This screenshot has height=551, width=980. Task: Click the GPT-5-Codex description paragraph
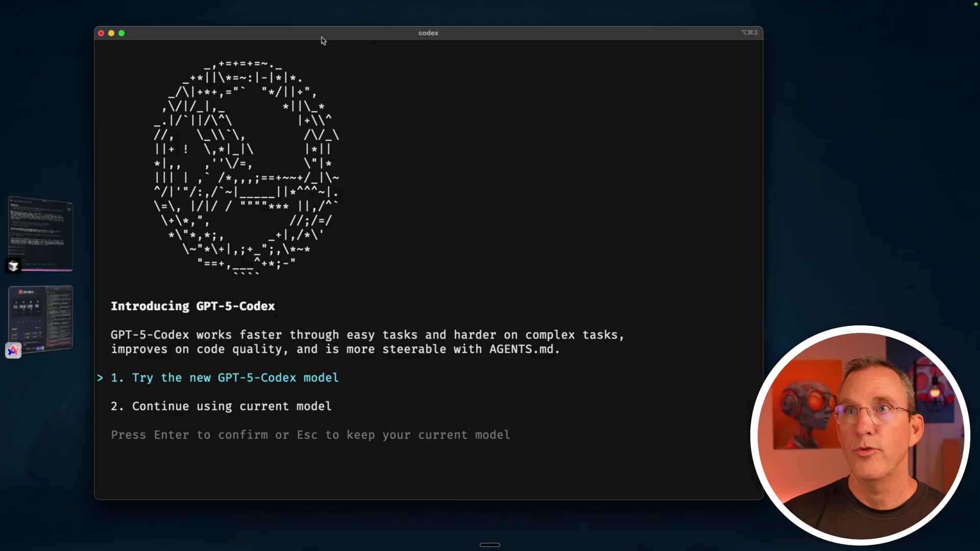(x=367, y=342)
